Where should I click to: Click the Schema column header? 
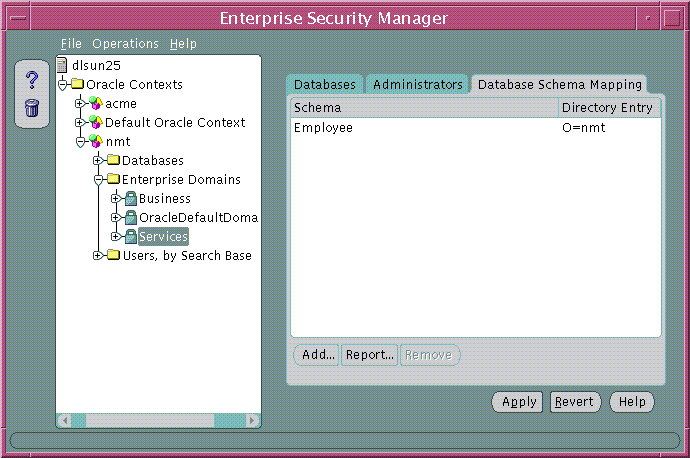tap(424, 108)
